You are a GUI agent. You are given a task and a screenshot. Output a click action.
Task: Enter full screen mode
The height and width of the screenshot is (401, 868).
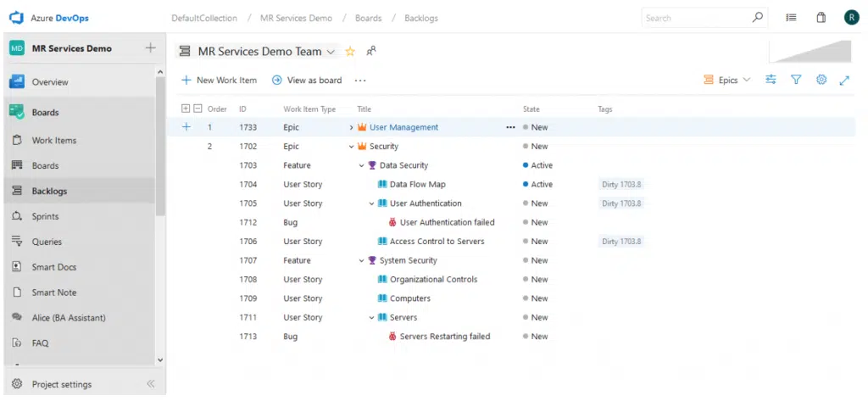[x=844, y=80]
